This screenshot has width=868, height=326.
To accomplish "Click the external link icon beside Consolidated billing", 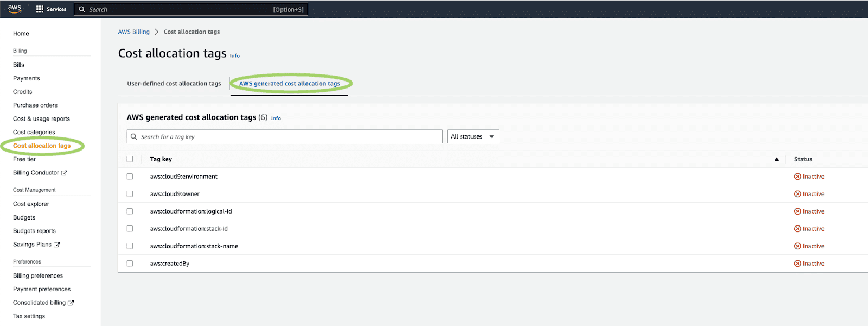I will (71, 303).
